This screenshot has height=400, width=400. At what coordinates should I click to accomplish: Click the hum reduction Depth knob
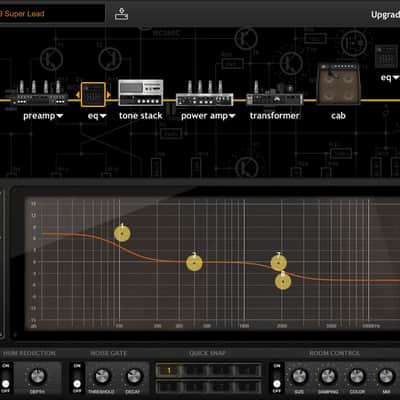click(38, 376)
